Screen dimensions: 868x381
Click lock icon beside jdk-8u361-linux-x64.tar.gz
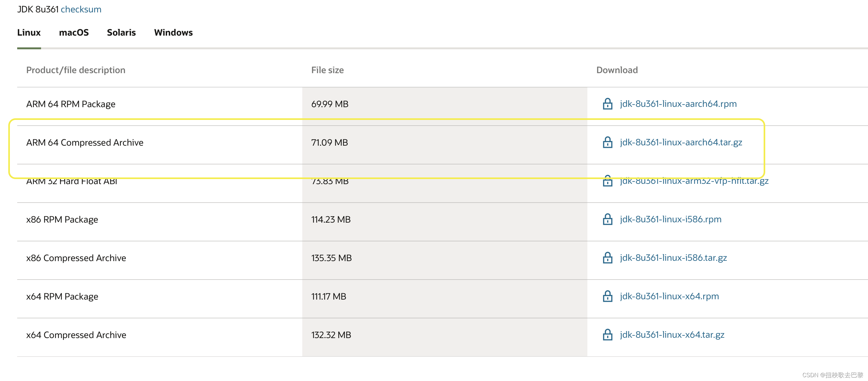(607, 335)
